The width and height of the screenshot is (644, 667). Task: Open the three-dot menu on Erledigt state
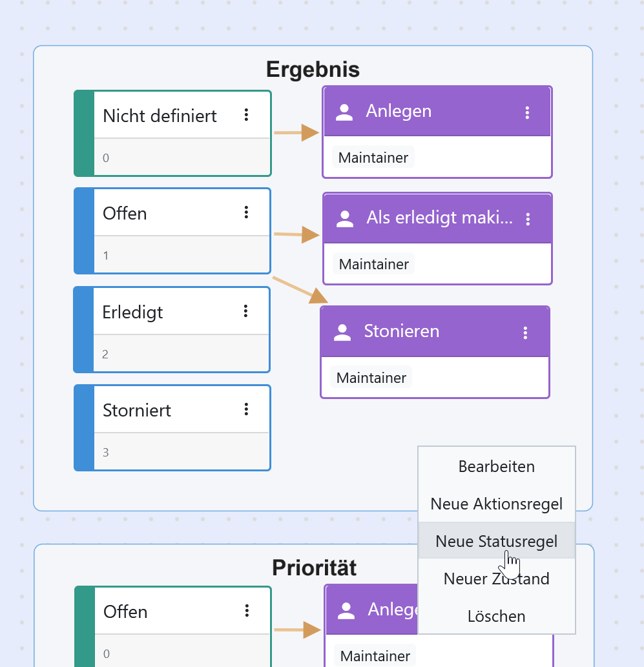[245, 311]
